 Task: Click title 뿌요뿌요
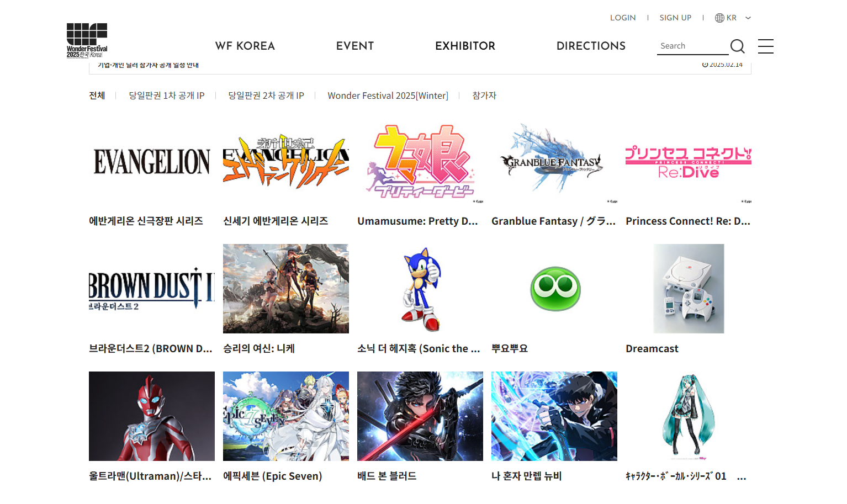[x=510, y=348]
